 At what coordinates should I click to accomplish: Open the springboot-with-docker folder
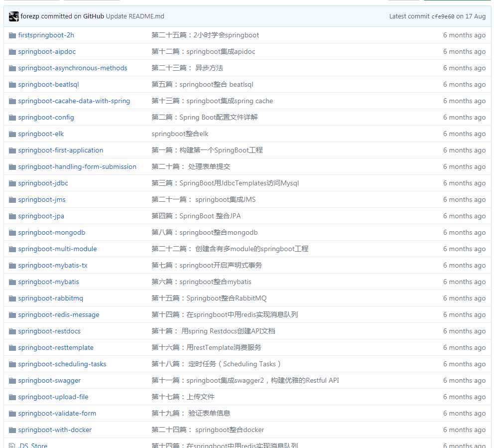tap(55, 430)
